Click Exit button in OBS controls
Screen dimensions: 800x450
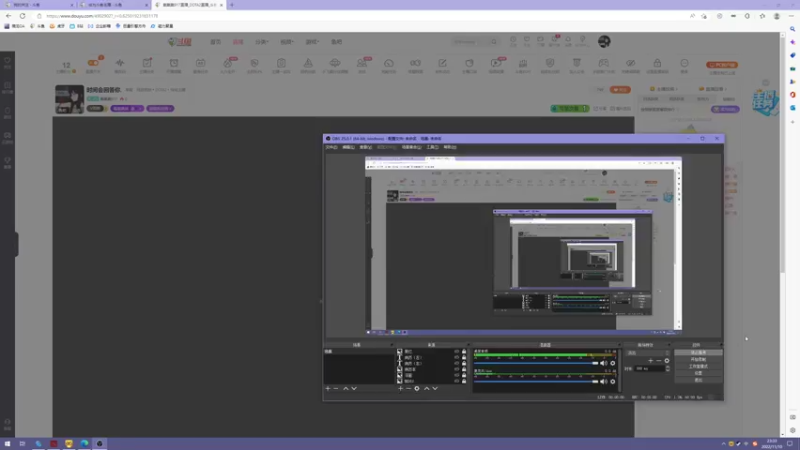[x=698, y=380]
